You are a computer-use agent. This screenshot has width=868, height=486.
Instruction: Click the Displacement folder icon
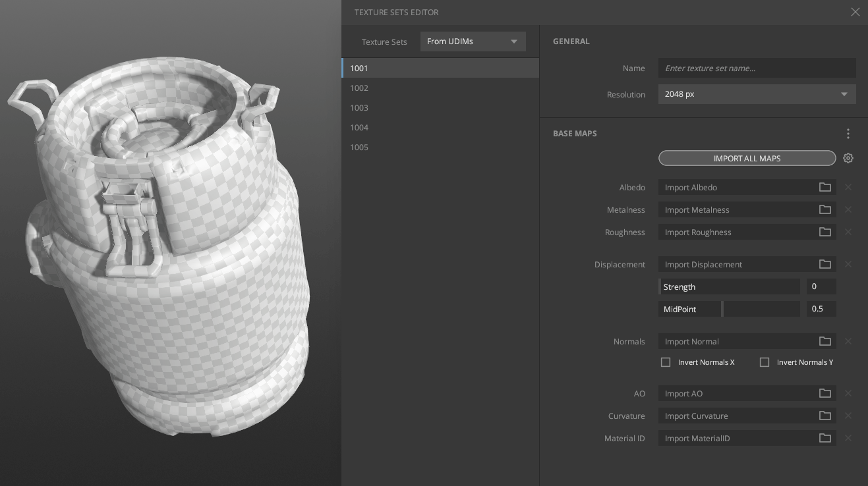click(x=825, y=265)
